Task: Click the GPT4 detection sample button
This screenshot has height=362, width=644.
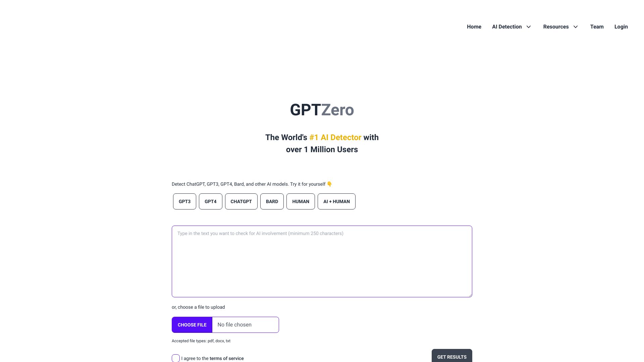Action: [x=211, y=201]
